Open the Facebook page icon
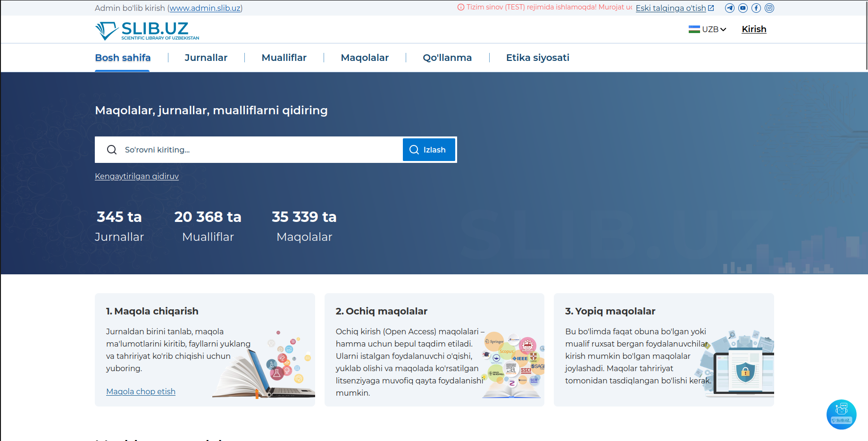The height and width of the screenshot is (441, 868). tap(756, 8)
